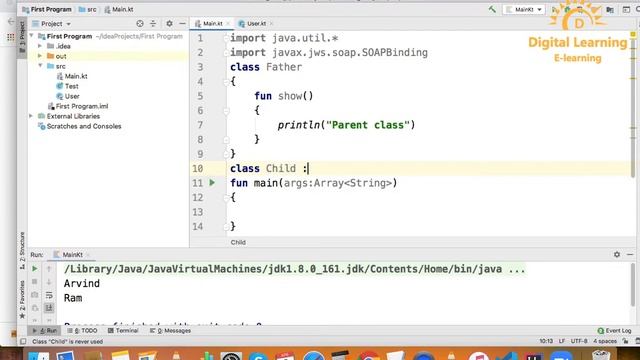The width and height of the screenshot is (640, 360).
Task: Click the JDK path line in console output
Action: tap(294, 269)
